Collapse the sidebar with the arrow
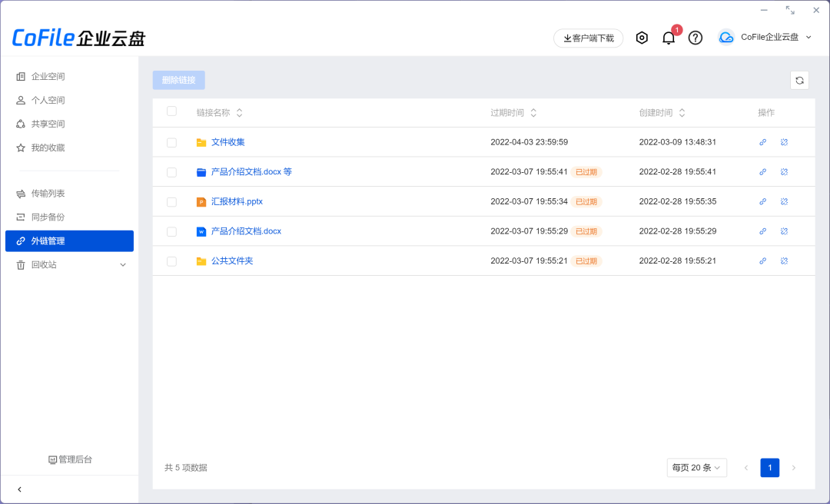Image resolution: width=830 pixels, height=504 pixels. (19, 489)
